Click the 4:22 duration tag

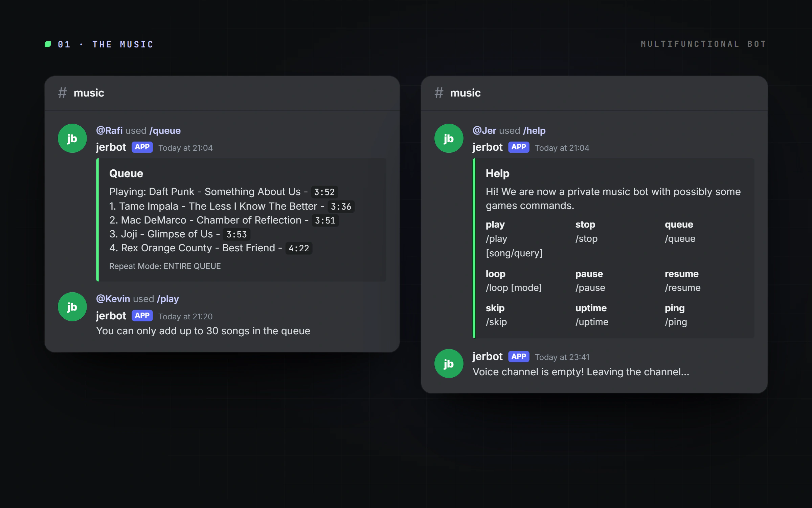[x=299, y=248]
